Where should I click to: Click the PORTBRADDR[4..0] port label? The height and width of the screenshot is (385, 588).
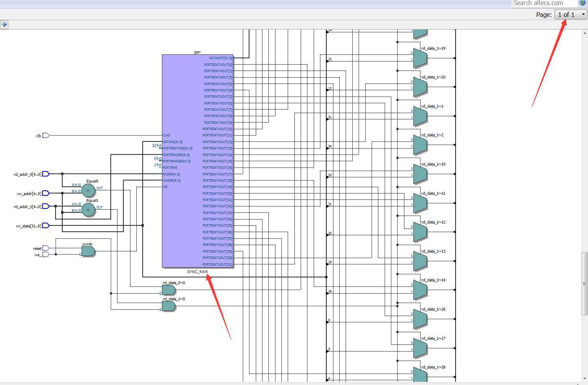[x=176, y=155]
